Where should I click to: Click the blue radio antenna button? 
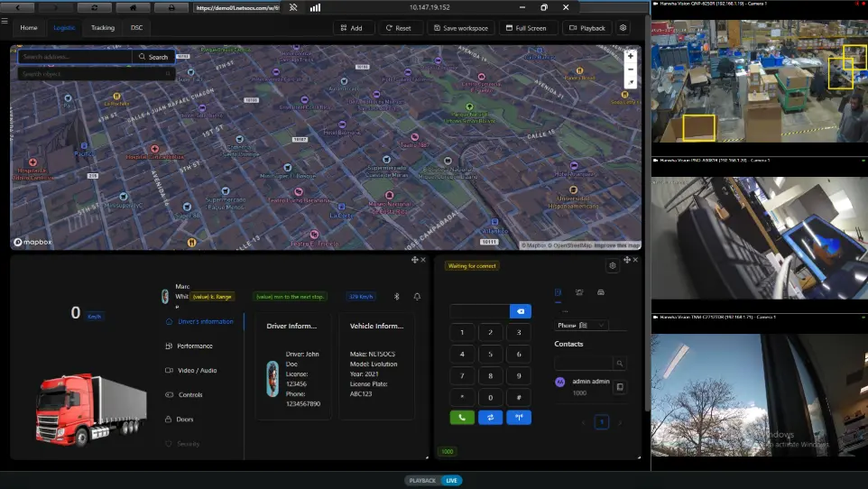[x=519, y=418]
